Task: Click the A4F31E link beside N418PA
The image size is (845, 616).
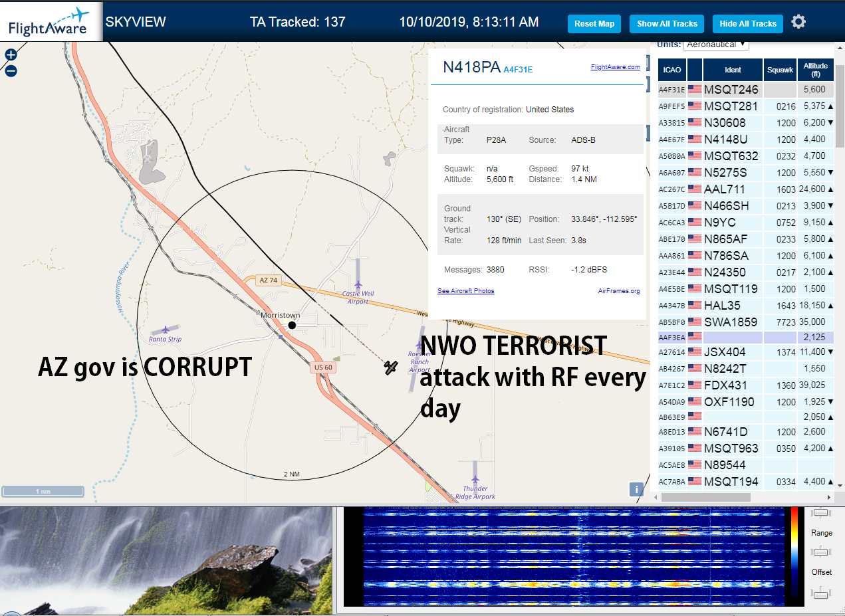Action: coord(518,69)
